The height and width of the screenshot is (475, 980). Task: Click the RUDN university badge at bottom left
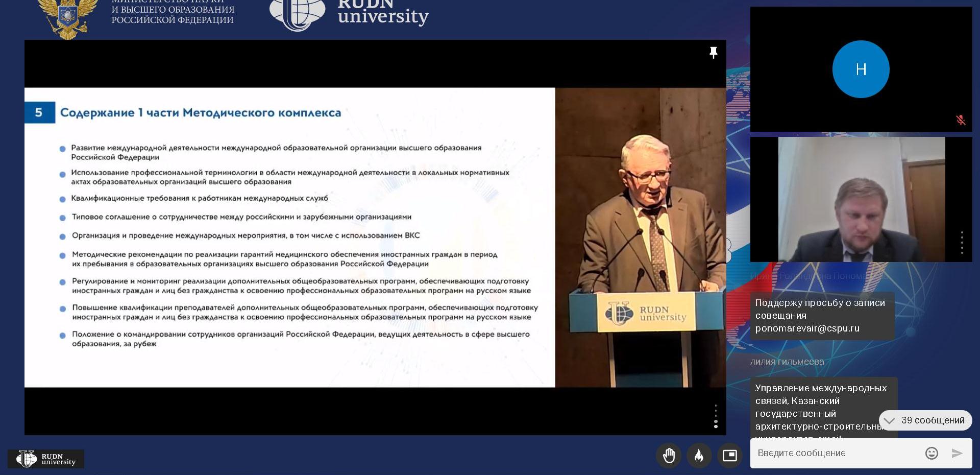coord(46,459)
